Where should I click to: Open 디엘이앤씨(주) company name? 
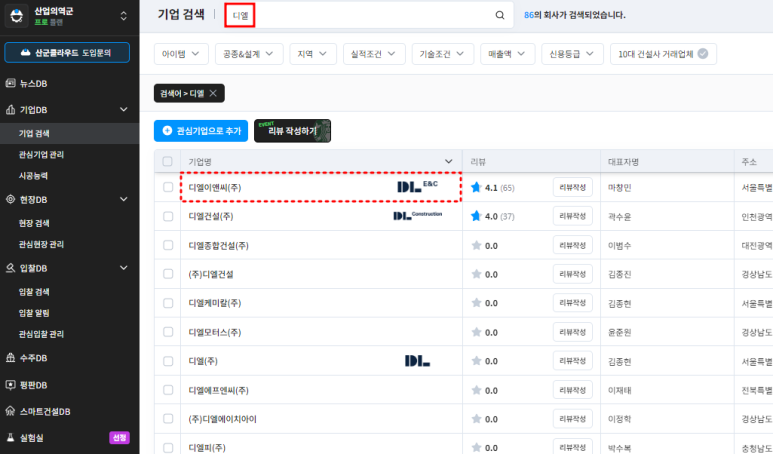point(215,187)
